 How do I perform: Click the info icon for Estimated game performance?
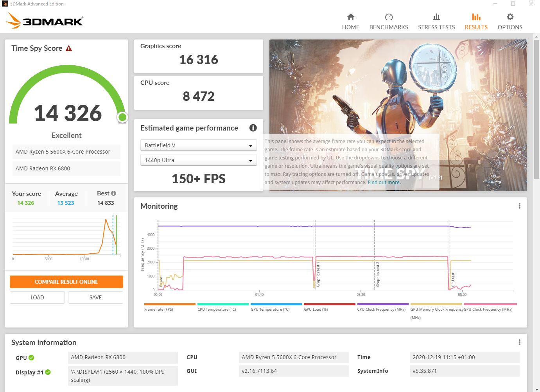253,128
